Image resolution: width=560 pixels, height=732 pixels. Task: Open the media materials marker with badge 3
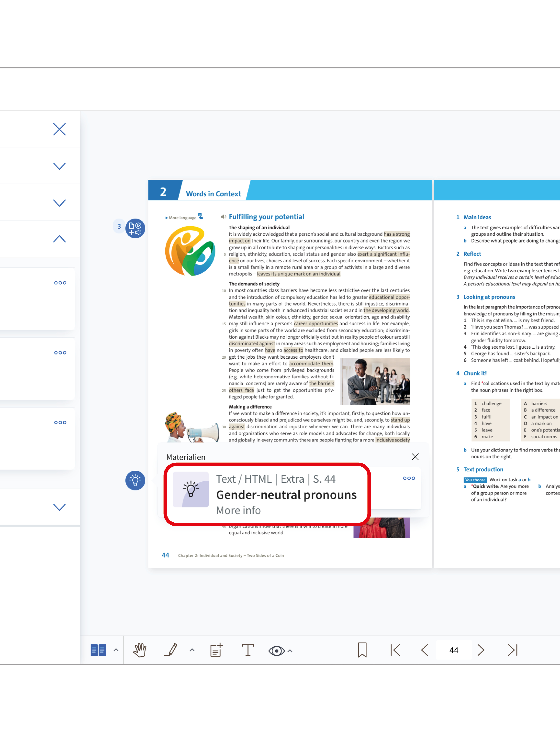click(135, 228)
